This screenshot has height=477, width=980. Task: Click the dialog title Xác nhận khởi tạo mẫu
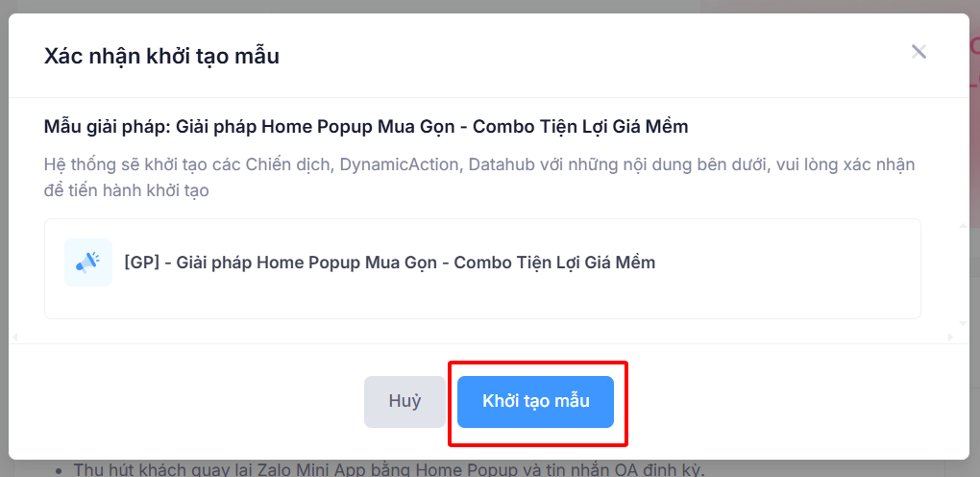click(161, 56)
